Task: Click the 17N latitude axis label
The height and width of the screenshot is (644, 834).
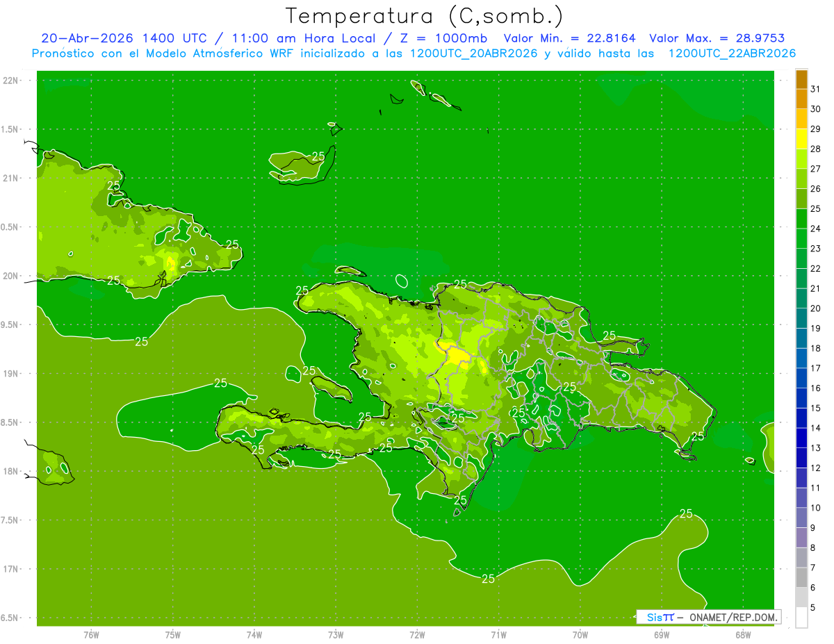Action: pos(12,569)
